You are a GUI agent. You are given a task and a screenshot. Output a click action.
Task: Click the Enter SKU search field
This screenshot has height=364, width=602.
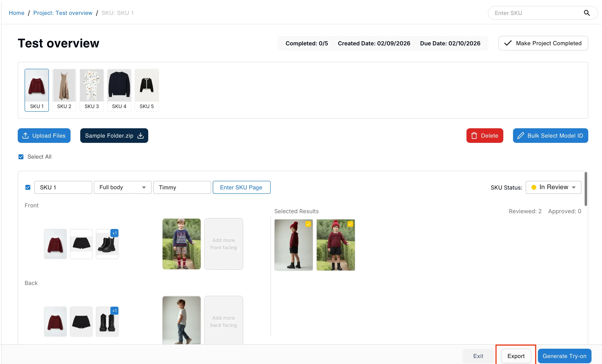pyautogui.click(x=543, y=13)
